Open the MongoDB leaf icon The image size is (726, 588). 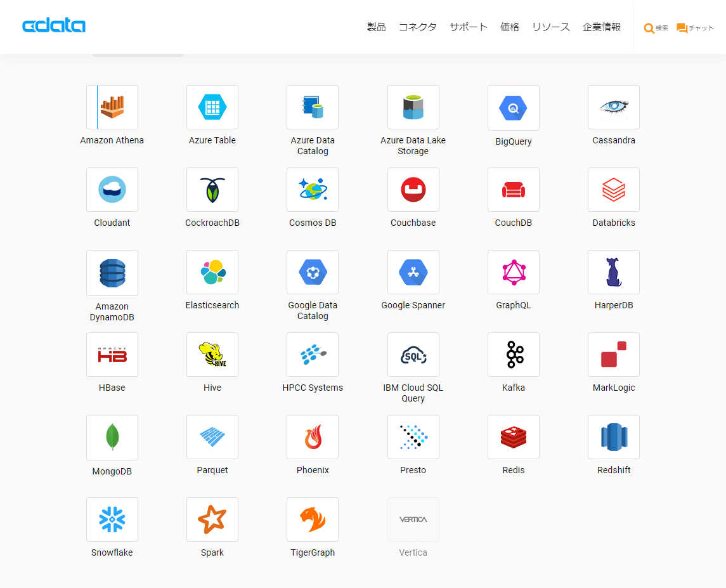[x=112, y=438]
